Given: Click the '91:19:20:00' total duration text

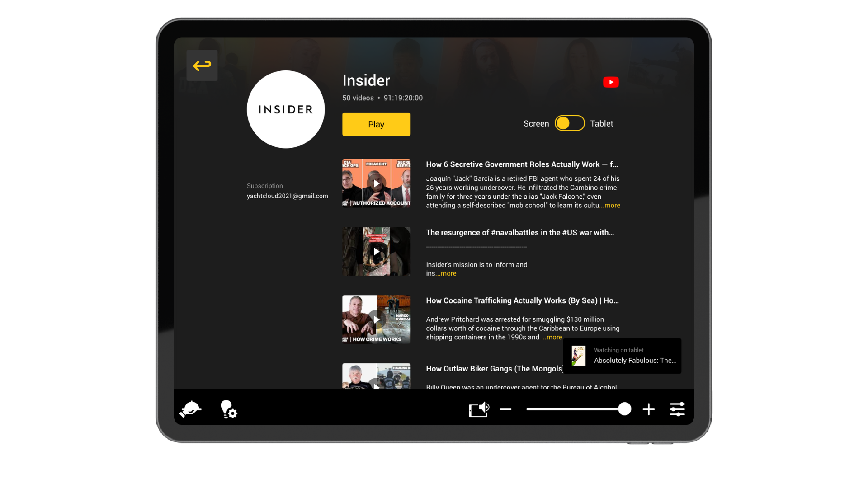Looking at the screenshot, I should click(403, 98).
